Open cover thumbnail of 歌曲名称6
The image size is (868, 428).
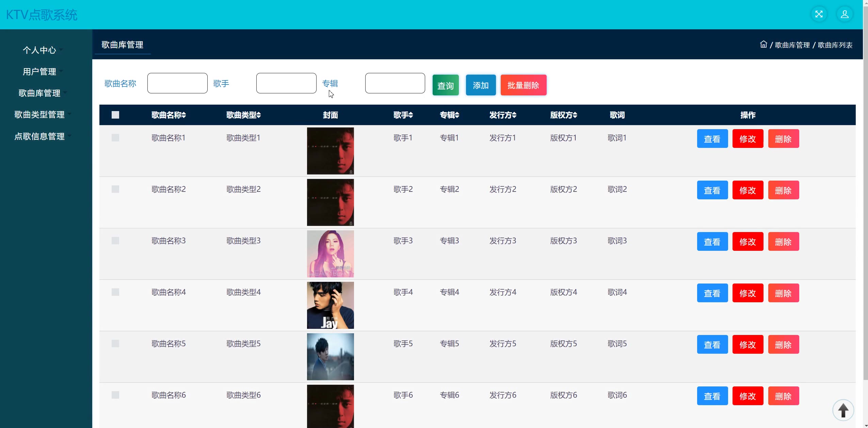tap(331, 406)
